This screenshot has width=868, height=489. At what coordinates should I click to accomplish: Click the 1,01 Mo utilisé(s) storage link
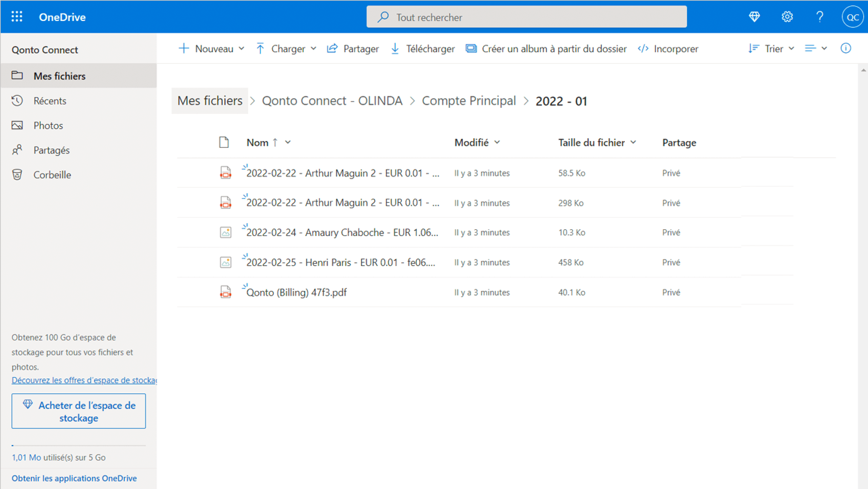point(59,457)
